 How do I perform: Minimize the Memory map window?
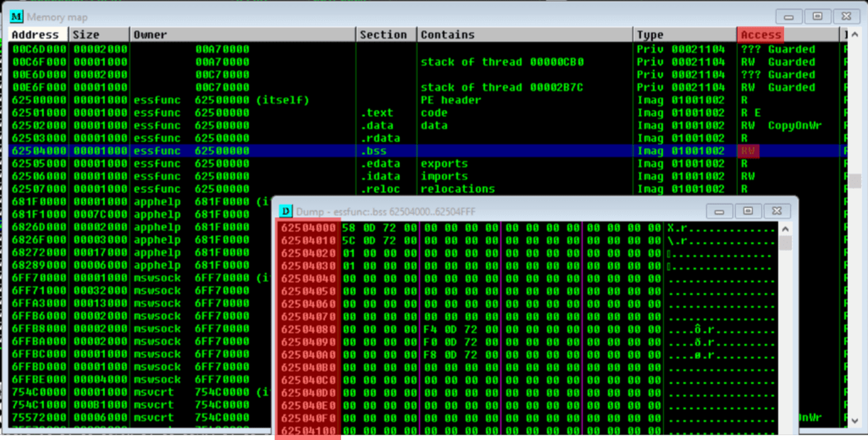[x=789, y=17]
